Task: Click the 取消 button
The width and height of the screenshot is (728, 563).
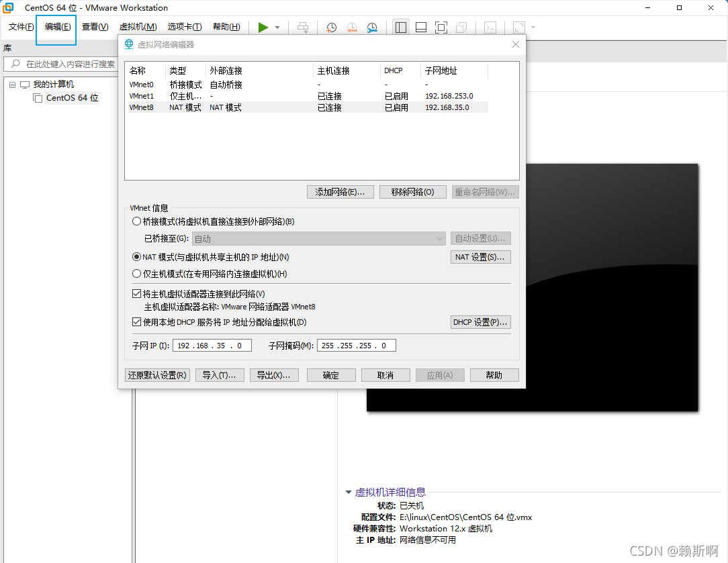Action: 385,375
